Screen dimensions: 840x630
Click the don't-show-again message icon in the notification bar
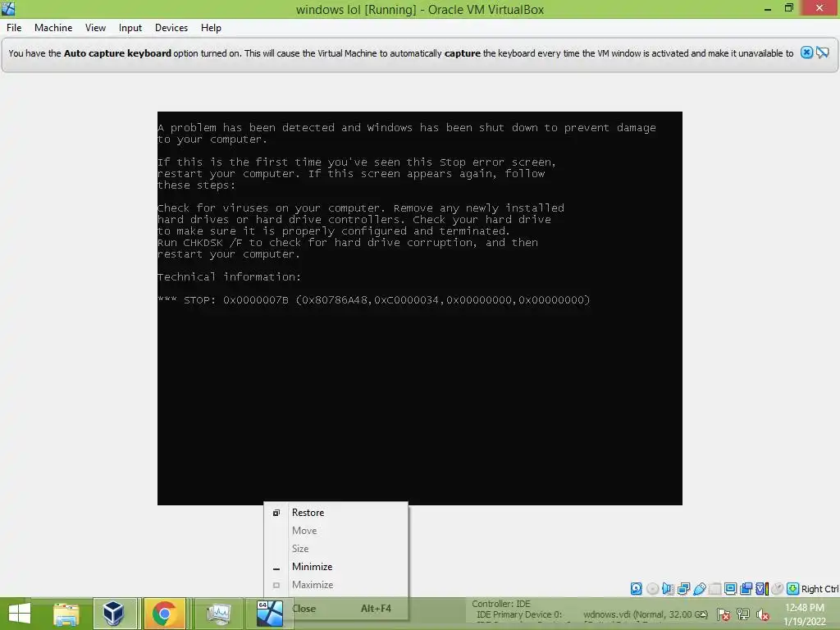tap(823, 52)
